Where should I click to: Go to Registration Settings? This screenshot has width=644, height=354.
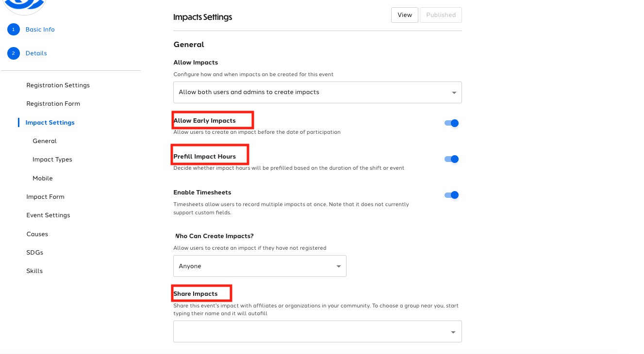[x=58, y=85]
